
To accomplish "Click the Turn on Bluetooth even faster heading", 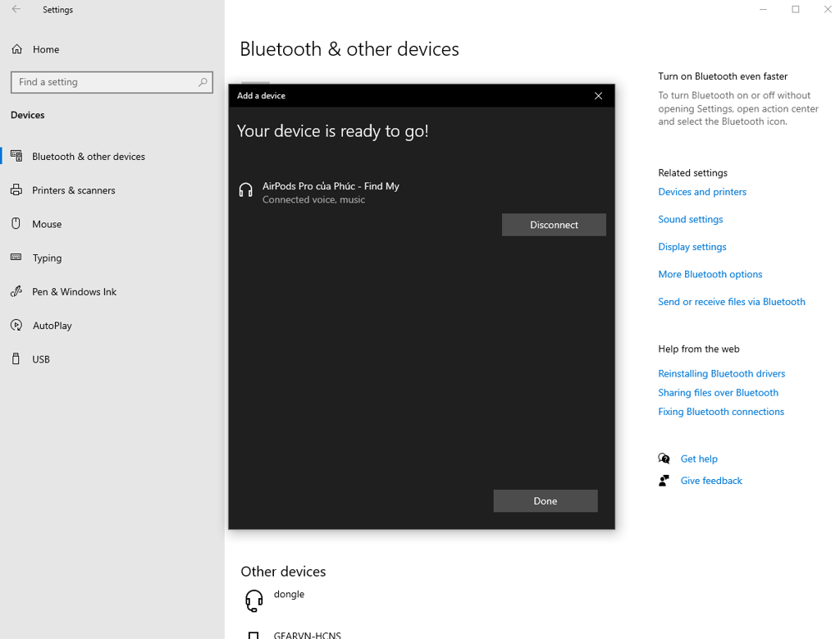I will (x=723, y=76).
